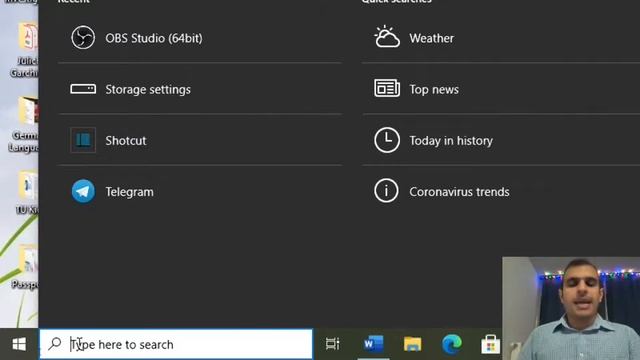Open Microsoft Store from the taskbar
The width and height of the screenshot is (640, 360).
tap(490, 345)
